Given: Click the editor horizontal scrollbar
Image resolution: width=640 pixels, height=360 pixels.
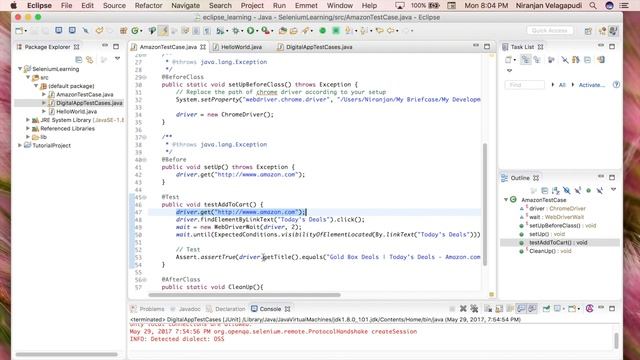Looking at the screenshot, I should click(x=244, y=295).
